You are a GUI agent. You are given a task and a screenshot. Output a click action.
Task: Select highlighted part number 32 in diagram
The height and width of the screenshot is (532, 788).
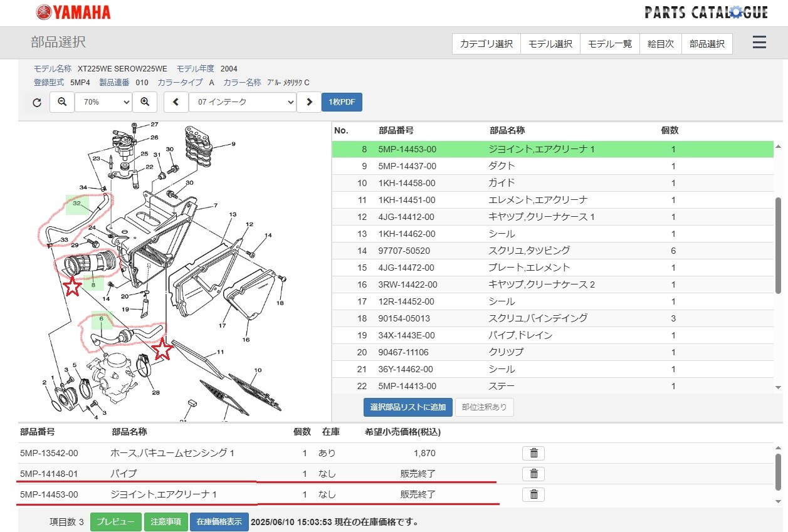(x=77, y=204)
